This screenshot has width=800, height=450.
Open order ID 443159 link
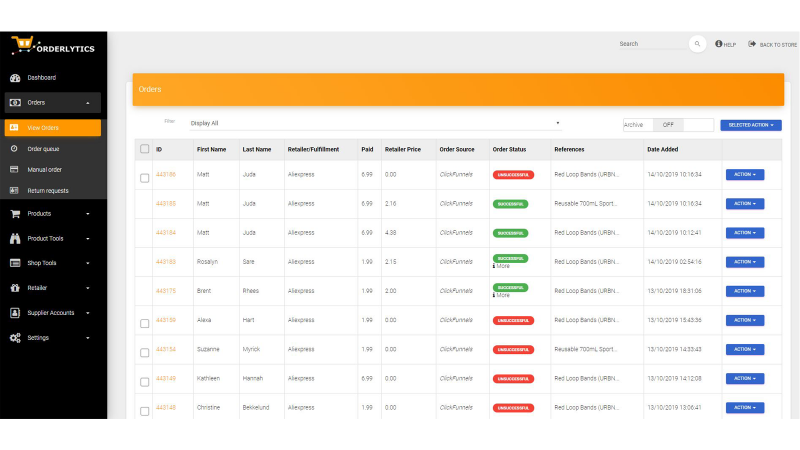[166, 320]
